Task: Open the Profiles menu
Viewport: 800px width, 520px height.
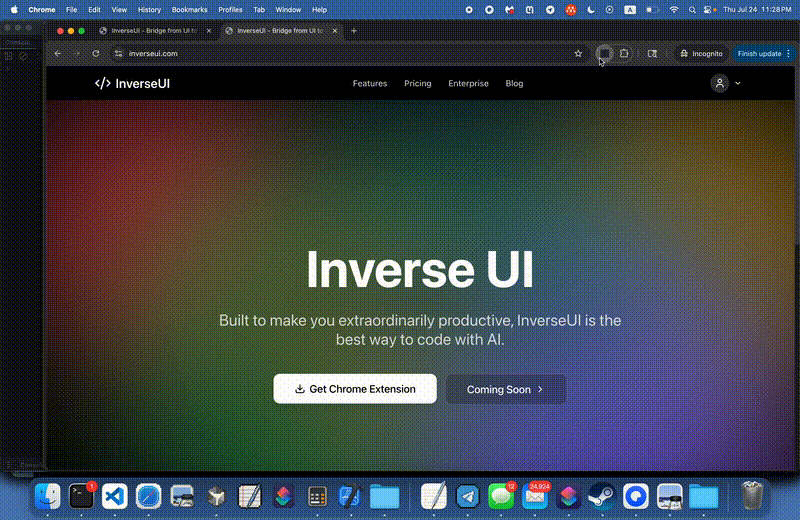Action: pos(230,10)
